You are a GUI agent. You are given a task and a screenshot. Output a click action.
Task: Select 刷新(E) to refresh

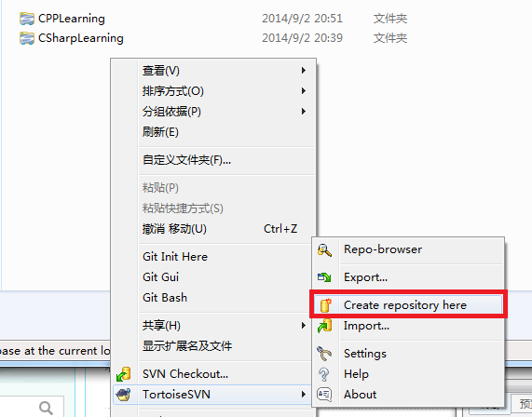(x=160, y=132)
